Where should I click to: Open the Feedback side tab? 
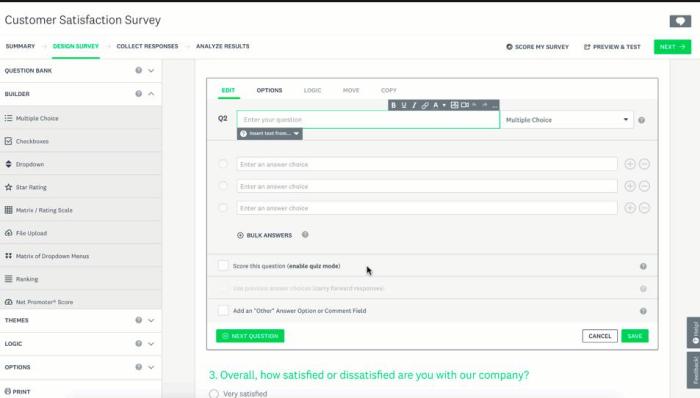click(694, 370)
